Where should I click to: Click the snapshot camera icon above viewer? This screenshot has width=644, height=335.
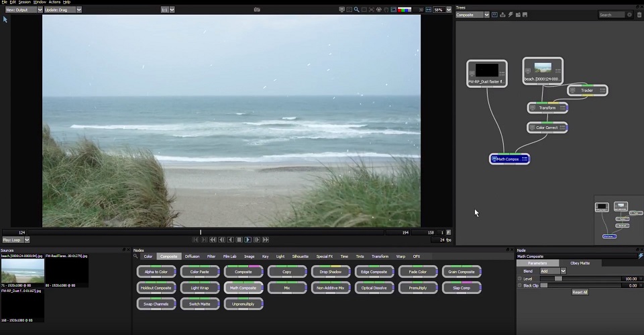click(257, 9)
